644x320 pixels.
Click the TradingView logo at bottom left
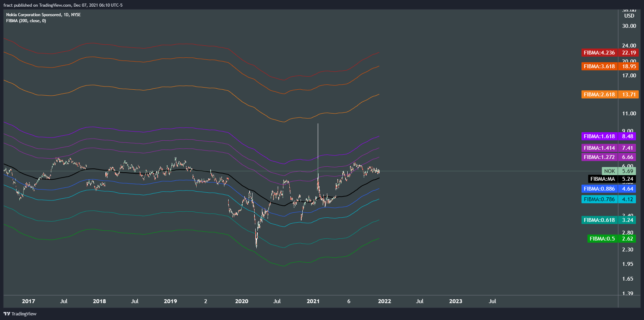(x=20, y=314)
